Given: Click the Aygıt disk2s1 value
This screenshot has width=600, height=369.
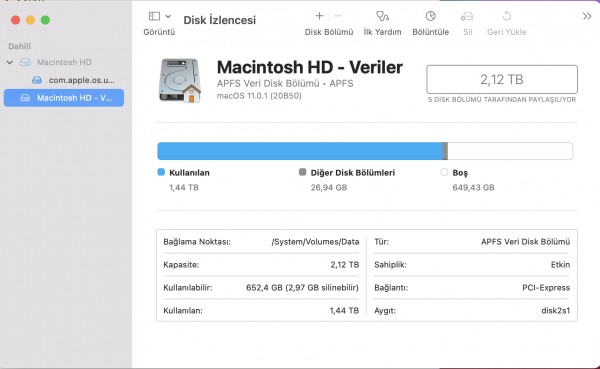Looking at the screenshot, I should (556, 311).
